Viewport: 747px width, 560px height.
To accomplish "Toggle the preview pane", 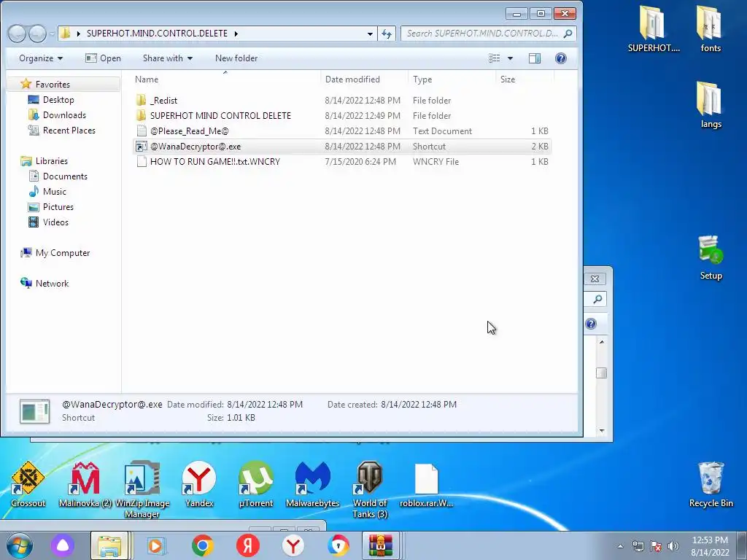I will [535, 58].
